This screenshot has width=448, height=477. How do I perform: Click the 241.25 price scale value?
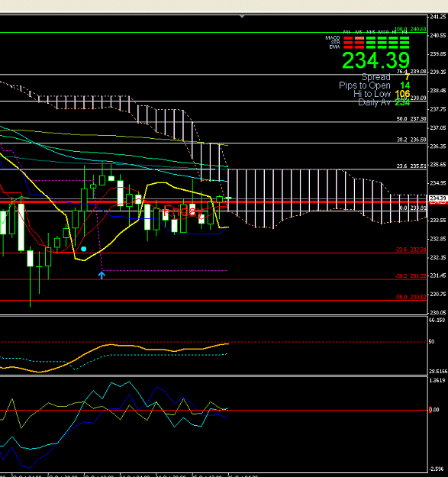pyautogui.click(x=438, y=17)
